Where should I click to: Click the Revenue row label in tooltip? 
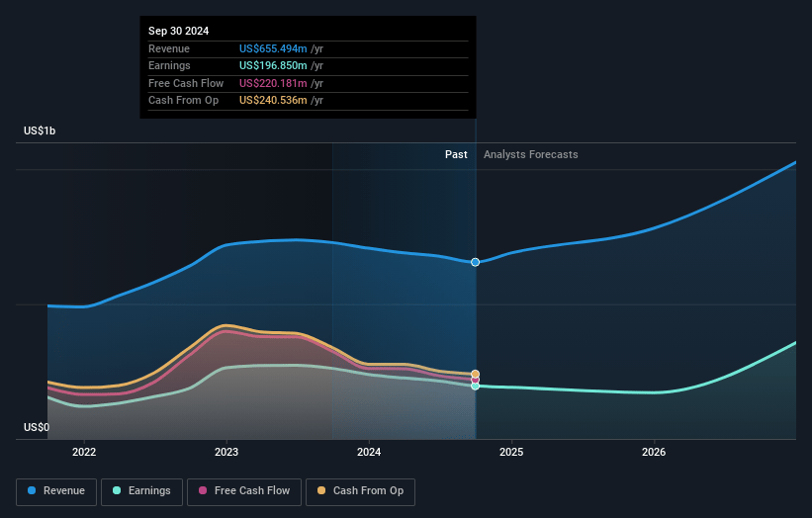(x=169, y=48)
